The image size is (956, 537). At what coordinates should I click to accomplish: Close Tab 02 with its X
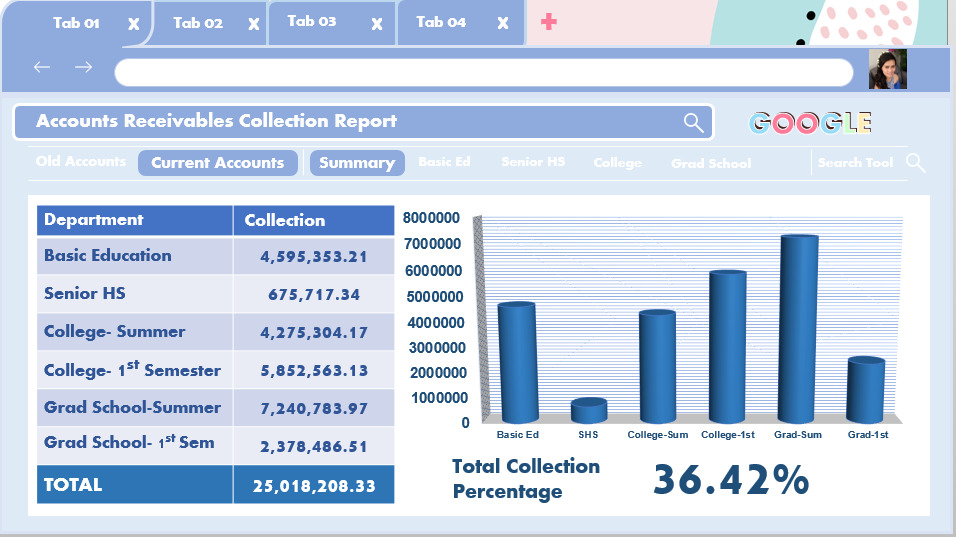254,24
